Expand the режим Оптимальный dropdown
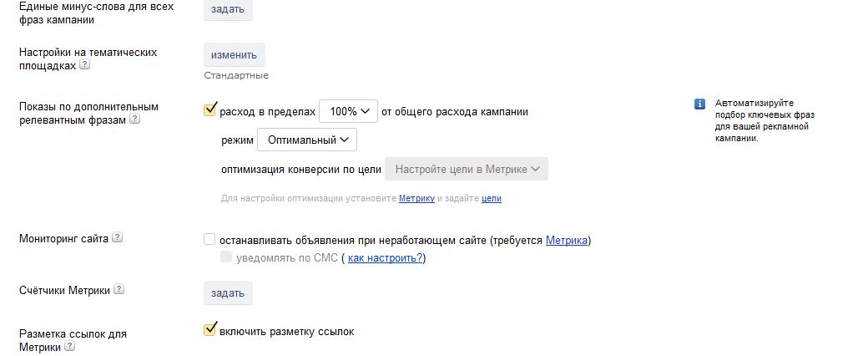868x356 pixels. coord(306,140)
